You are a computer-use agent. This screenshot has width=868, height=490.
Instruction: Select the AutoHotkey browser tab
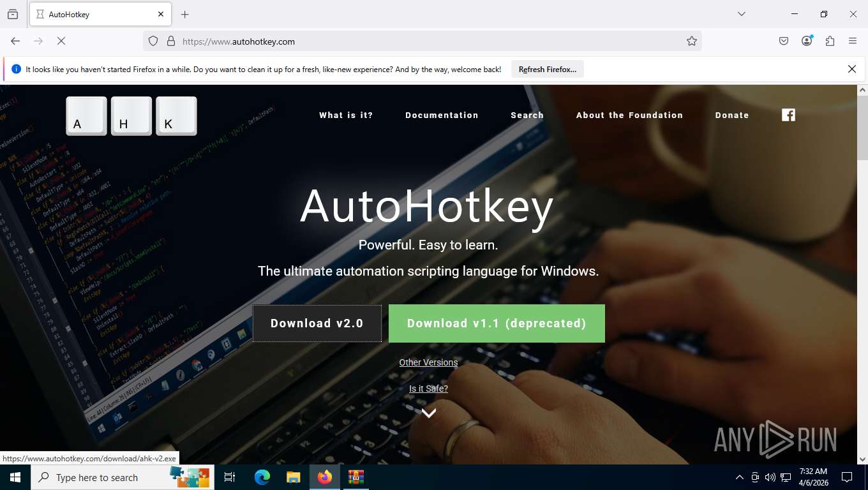pos(100,14)
